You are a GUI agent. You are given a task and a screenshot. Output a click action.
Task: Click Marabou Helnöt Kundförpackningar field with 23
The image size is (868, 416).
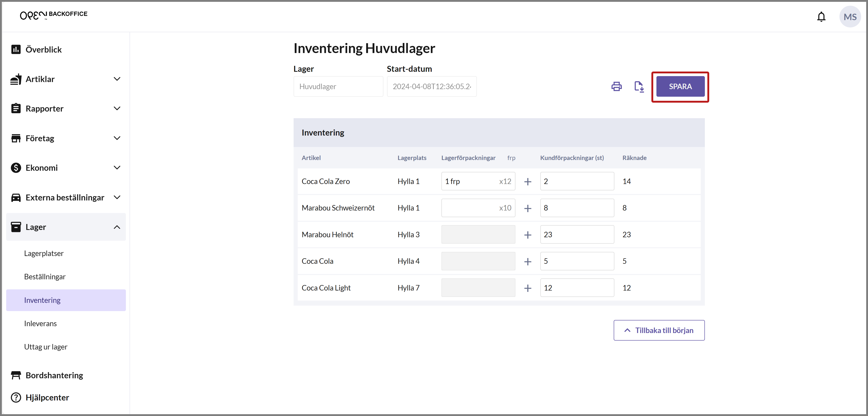[577, 235]
